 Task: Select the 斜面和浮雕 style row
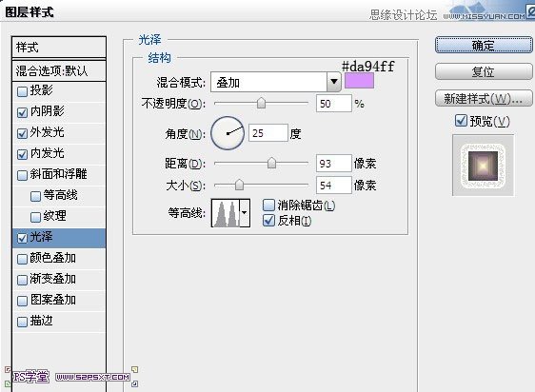[x=59, y=175]
